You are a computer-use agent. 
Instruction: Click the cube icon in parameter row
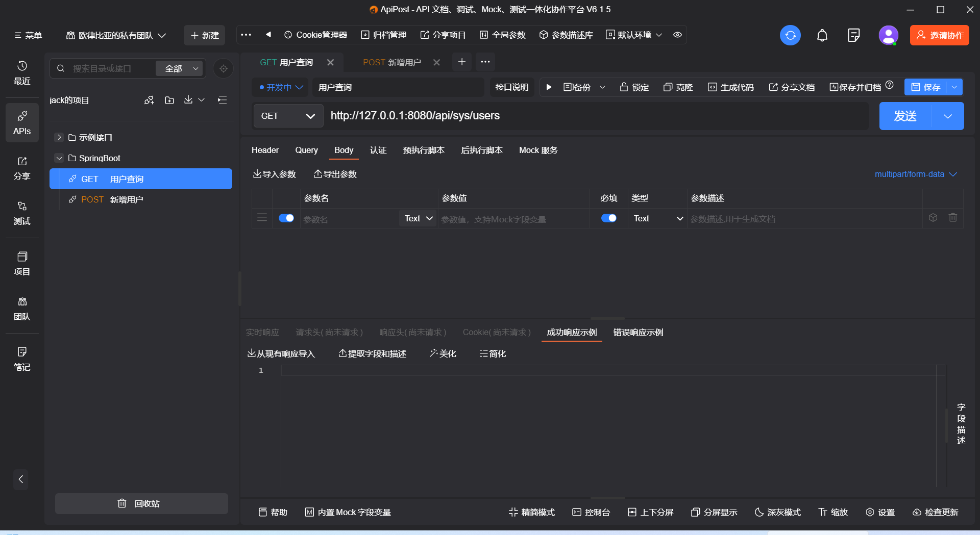[933, 218]
